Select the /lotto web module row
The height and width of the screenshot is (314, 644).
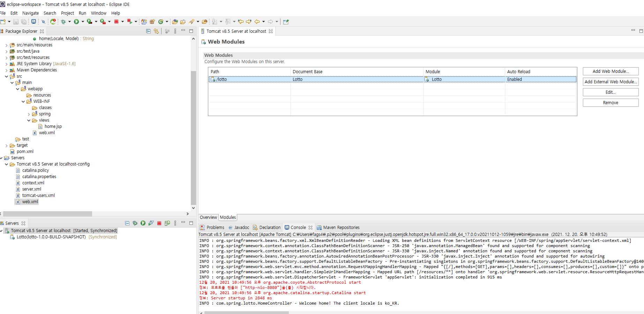[x=392, y=79]
